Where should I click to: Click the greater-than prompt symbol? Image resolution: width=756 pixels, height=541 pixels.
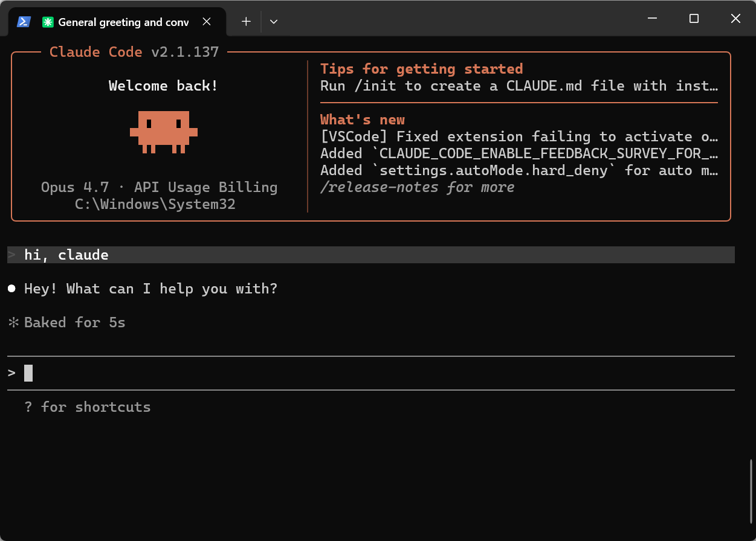pos(11,373)
